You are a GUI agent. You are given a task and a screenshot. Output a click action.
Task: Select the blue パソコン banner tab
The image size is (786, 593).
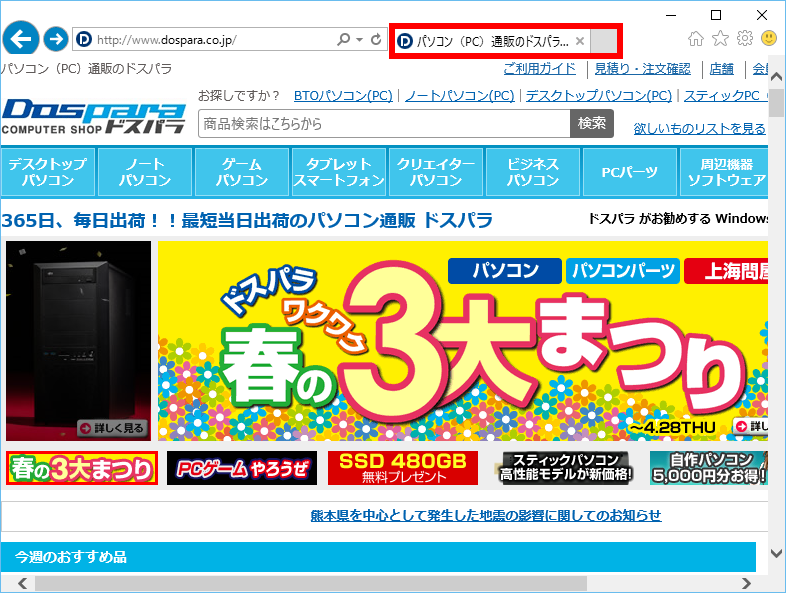click(505, 271)
